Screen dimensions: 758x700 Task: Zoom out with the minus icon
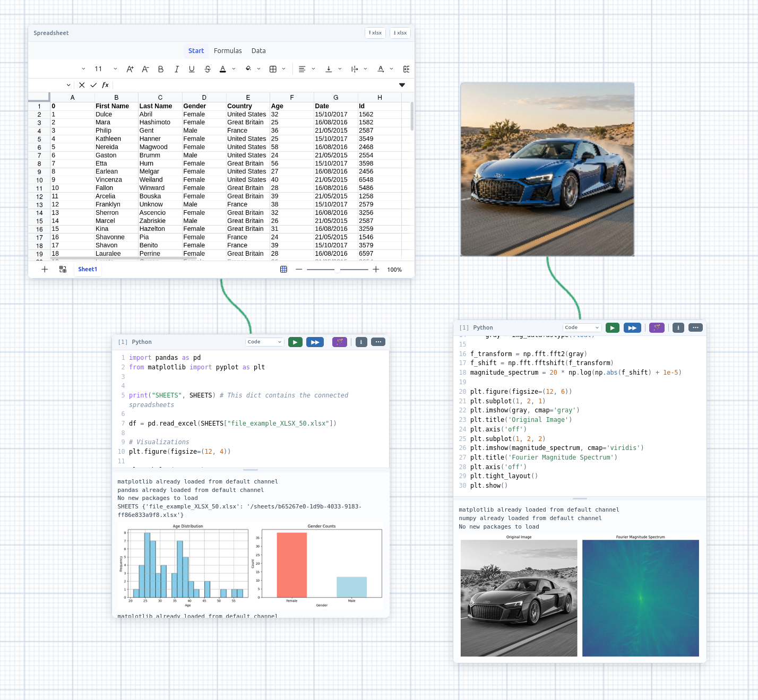(x=299, y=270)
